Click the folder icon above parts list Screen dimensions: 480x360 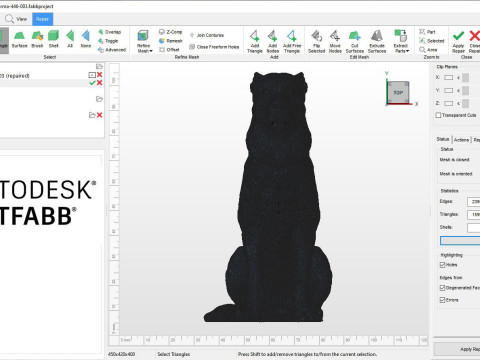[99, 66]
